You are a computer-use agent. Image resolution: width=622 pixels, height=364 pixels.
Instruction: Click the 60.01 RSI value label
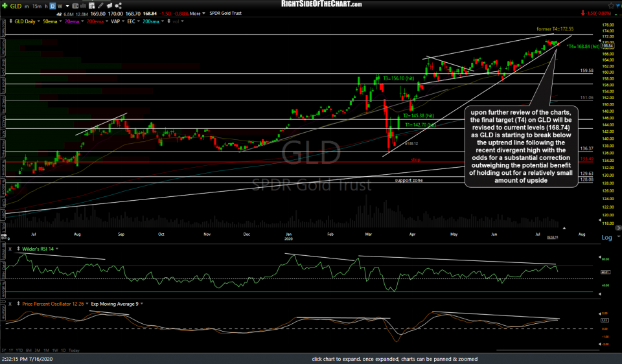[605, 273]
